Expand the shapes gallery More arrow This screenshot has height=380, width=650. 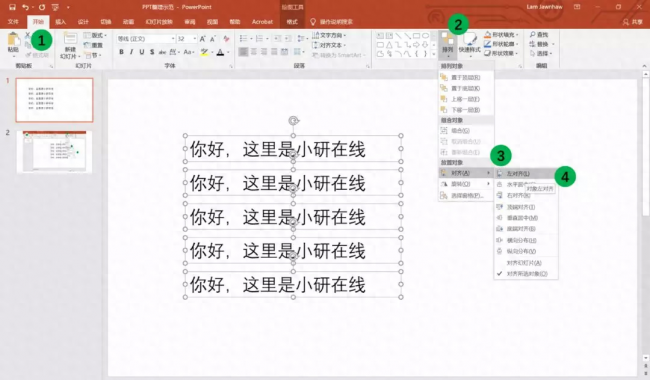coord(434,54)
